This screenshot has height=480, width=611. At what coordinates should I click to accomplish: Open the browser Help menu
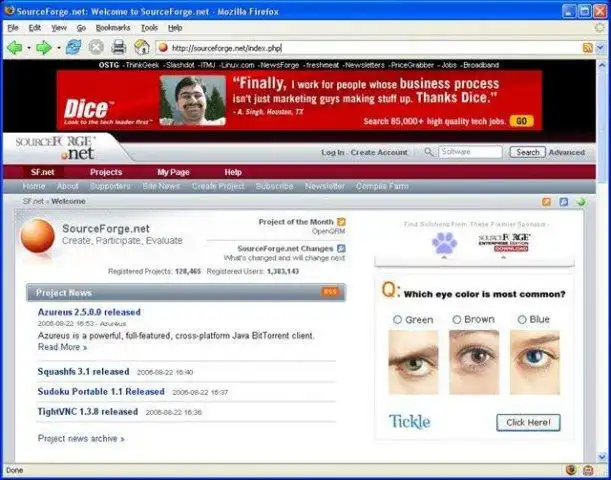click(x=175, y=28)
